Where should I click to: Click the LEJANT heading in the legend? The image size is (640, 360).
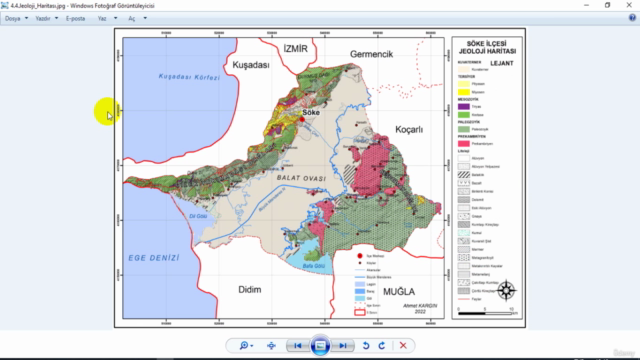[502, 63]
